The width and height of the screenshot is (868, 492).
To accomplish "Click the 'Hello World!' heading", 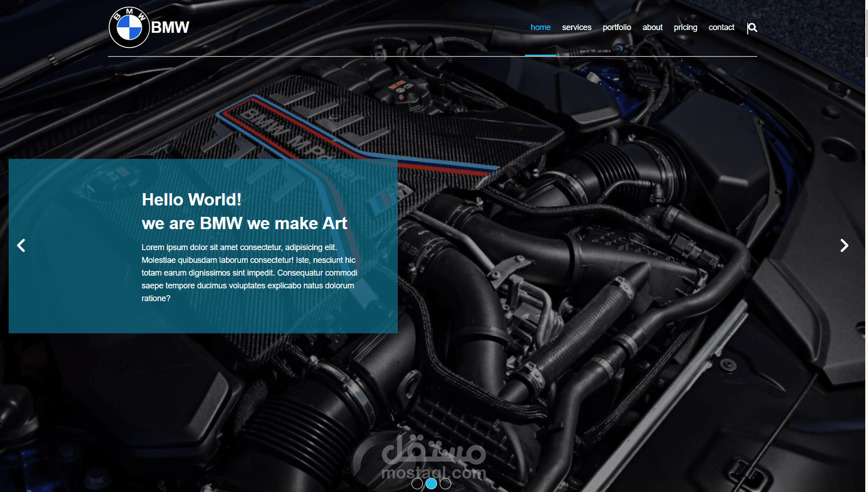I will pos(191,200).
